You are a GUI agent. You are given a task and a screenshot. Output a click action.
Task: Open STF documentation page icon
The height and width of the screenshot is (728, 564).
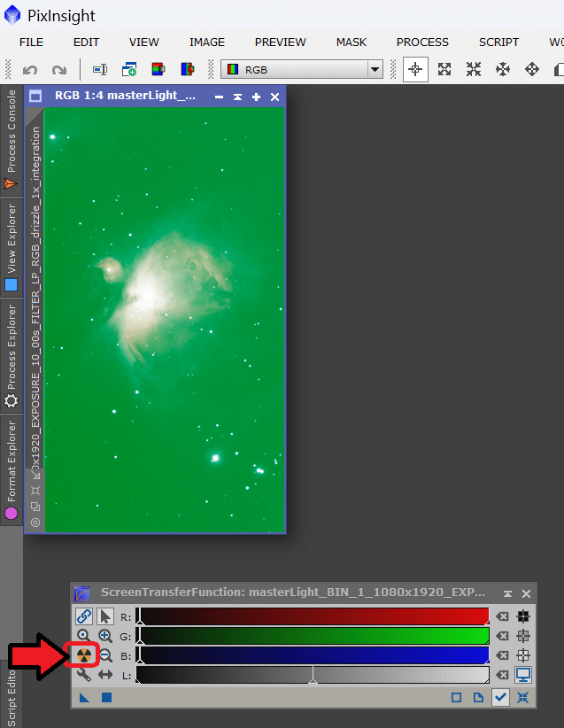(478, 697)
